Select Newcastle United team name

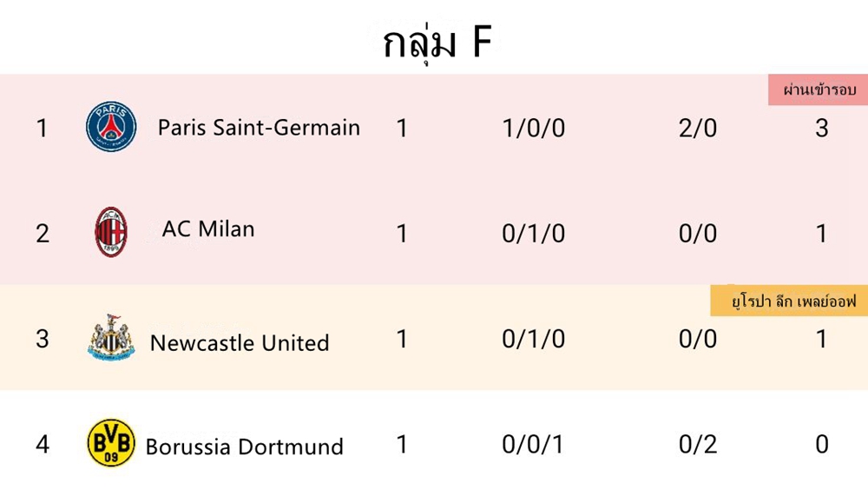[x=240, y=343]
